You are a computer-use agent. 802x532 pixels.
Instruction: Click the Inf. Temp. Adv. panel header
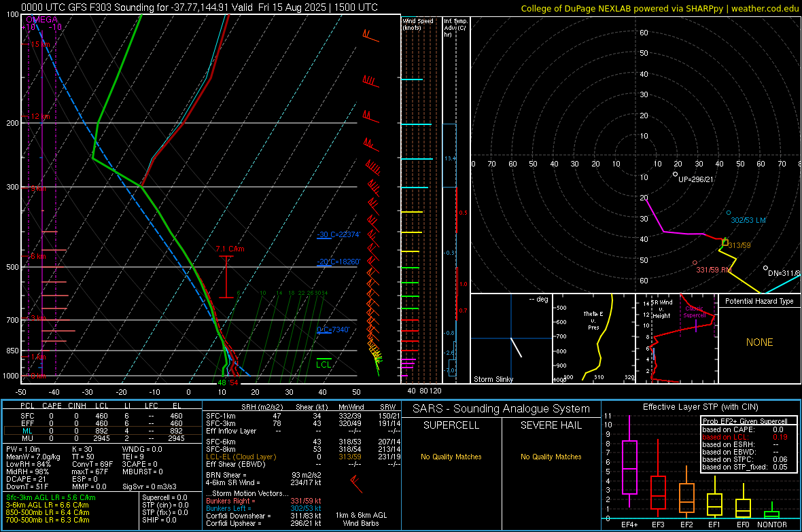tap(455, 28)
